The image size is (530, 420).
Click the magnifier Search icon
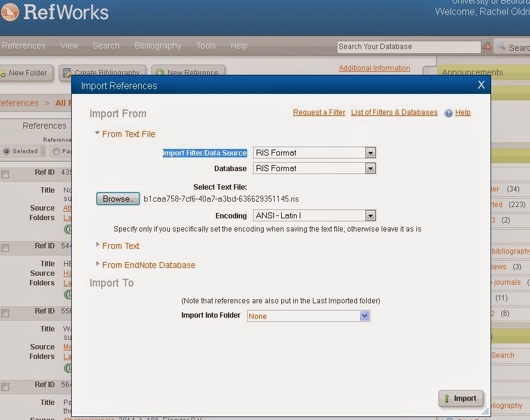point(501,46)
